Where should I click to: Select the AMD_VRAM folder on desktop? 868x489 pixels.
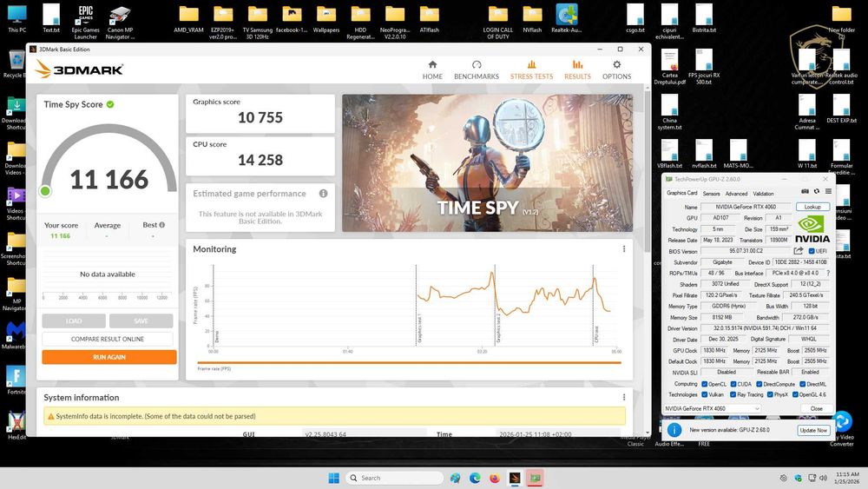pos(188,19)
